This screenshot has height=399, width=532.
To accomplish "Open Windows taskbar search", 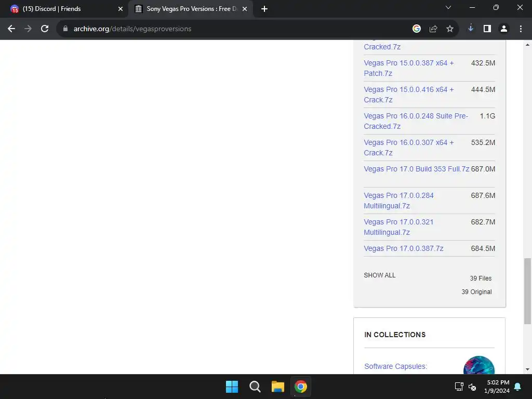I will (255, 387).
